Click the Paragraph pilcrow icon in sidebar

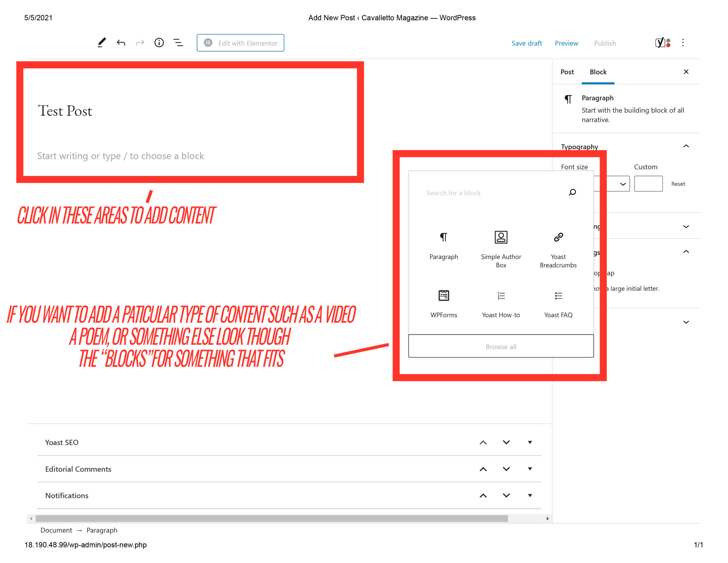click(x=568, y=99)
